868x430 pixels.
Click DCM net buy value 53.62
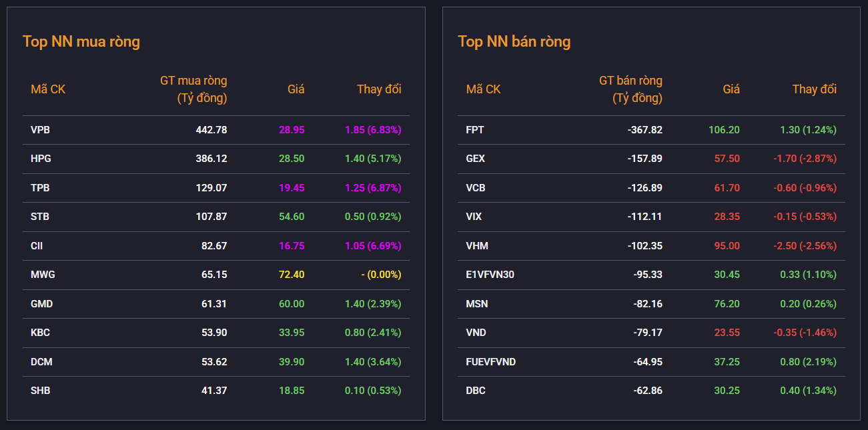coord(214,362)
